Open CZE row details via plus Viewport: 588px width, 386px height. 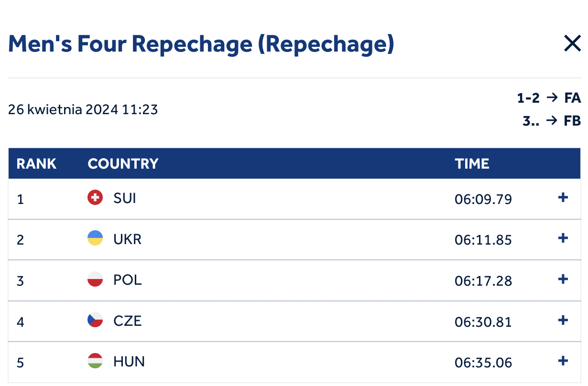point(563,320)
